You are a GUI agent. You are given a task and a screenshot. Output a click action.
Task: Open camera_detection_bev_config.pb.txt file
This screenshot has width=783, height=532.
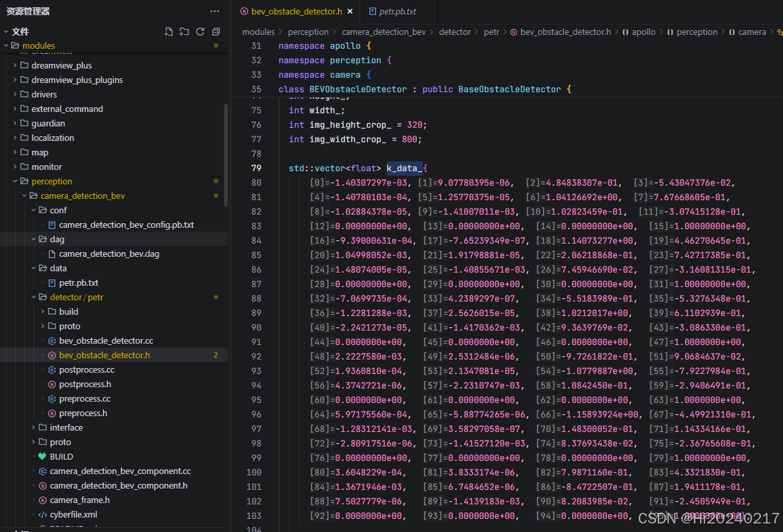[126, 225]
